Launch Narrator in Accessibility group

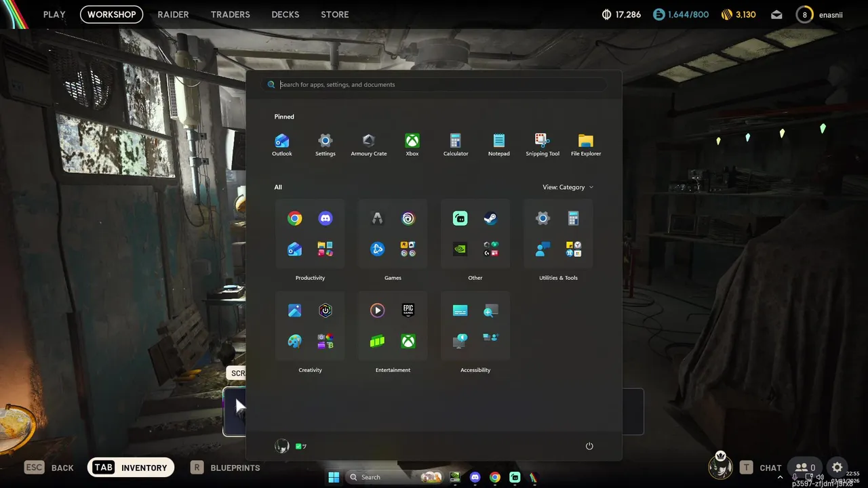460,340
